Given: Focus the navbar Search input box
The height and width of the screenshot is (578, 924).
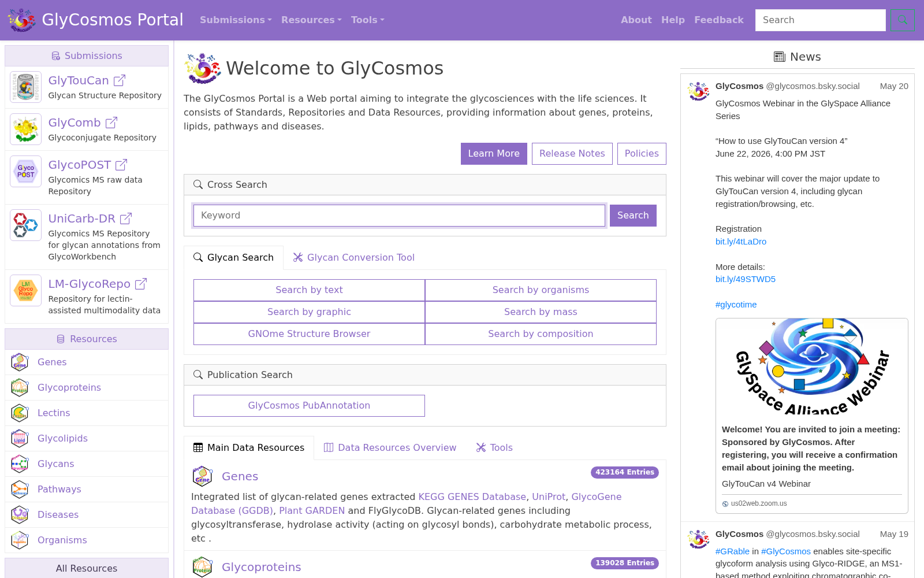Looking at the screenshot, I should pyautogui.click(x=820, y=20).
